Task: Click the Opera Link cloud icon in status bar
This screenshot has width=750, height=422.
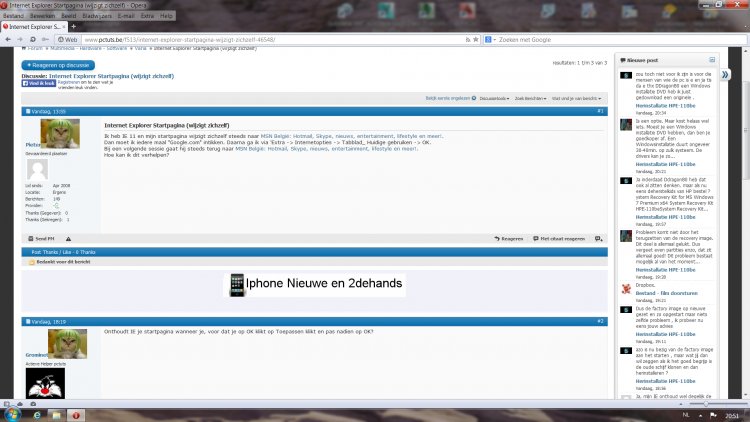Action: coord(20,404)
